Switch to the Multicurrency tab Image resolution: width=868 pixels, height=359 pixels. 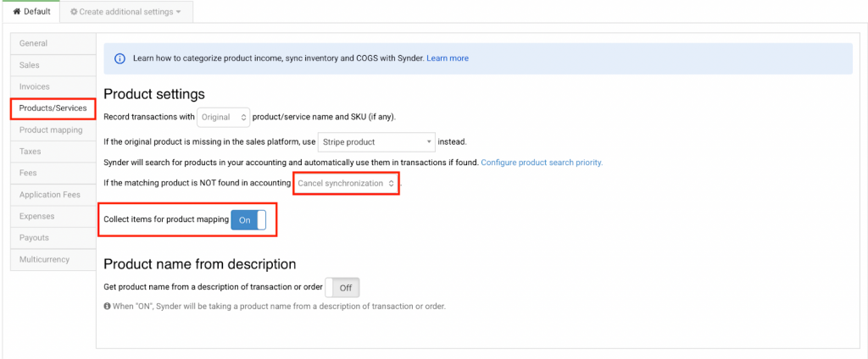(x=44, y=259)
